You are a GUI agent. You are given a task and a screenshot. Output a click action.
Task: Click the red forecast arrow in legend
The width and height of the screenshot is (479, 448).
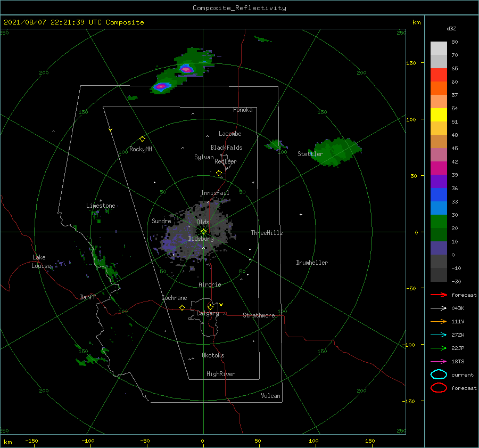(x=439, y=295)
